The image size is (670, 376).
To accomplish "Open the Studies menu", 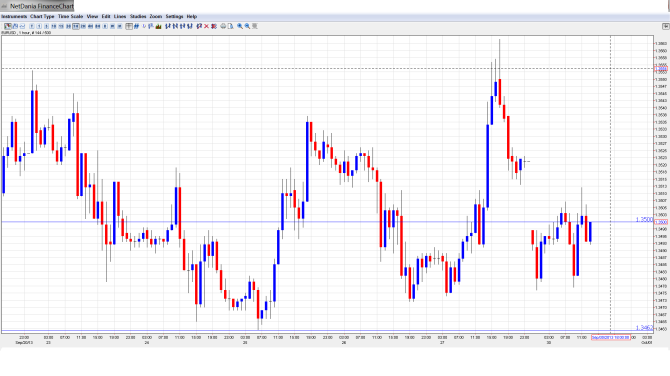I will [x=138, y=16].
